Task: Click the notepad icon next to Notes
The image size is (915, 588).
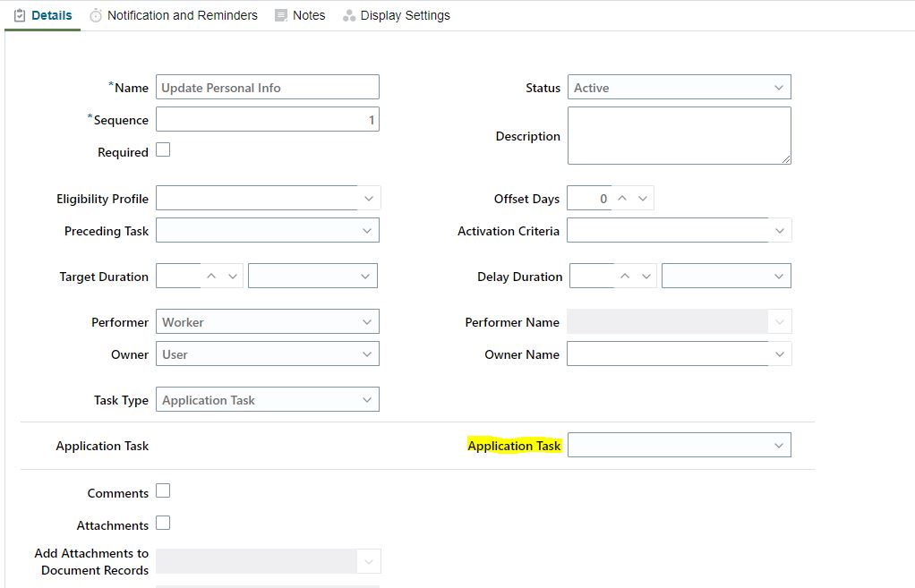Action: pos(280,14)
